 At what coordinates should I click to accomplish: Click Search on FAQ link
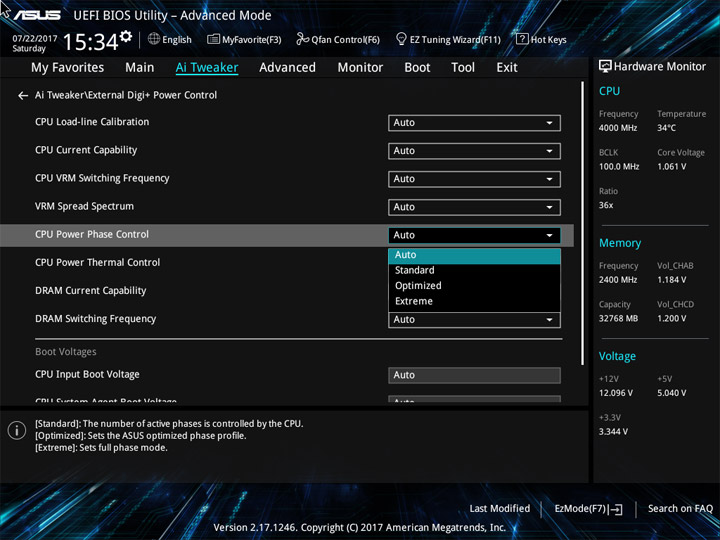680,508
